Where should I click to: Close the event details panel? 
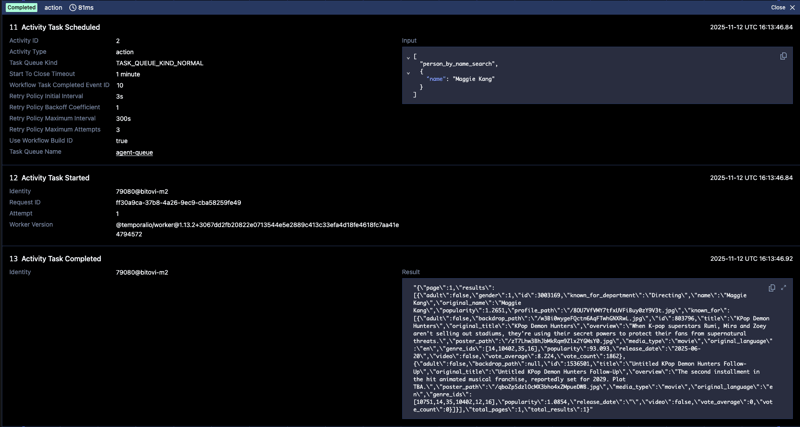point(782,8)
